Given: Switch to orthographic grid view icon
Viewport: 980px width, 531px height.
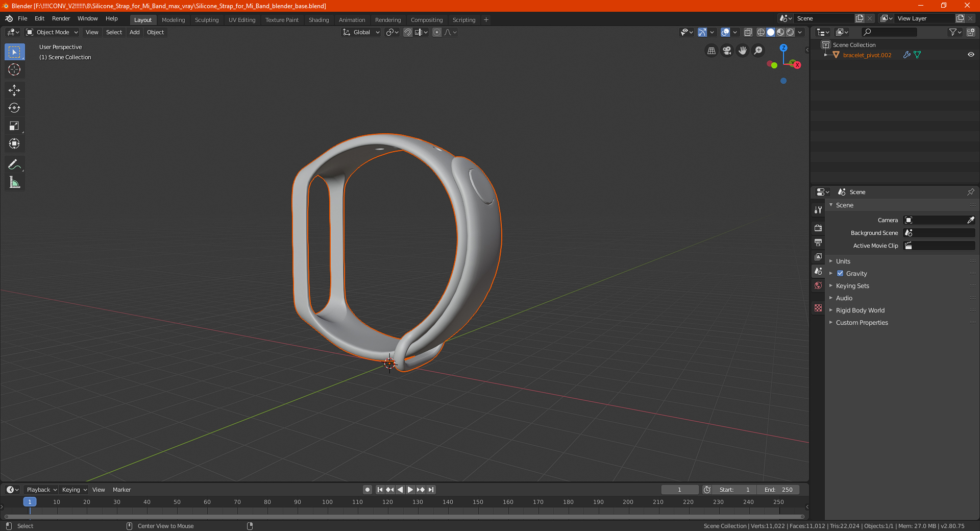Looking at the screenshot, I should (x=711, y=51).
